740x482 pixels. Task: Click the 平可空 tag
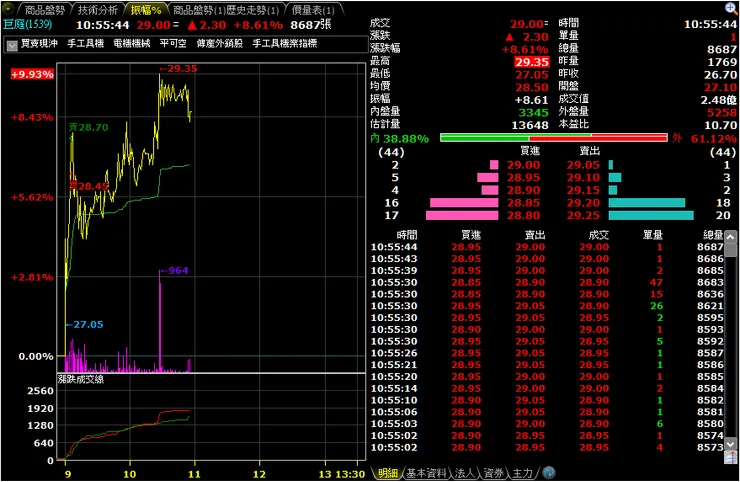coord(173,44)
